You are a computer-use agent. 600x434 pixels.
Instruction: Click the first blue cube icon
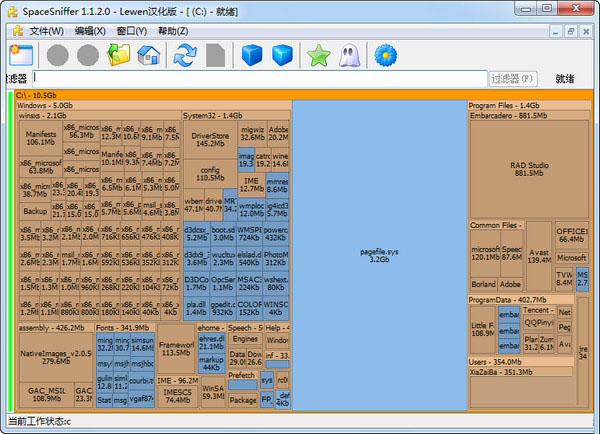(x=253, y=55)
